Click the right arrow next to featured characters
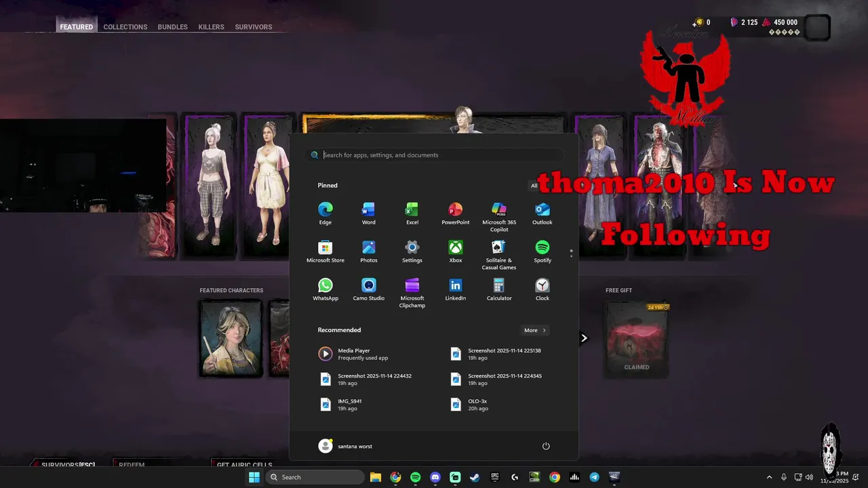 584,338
